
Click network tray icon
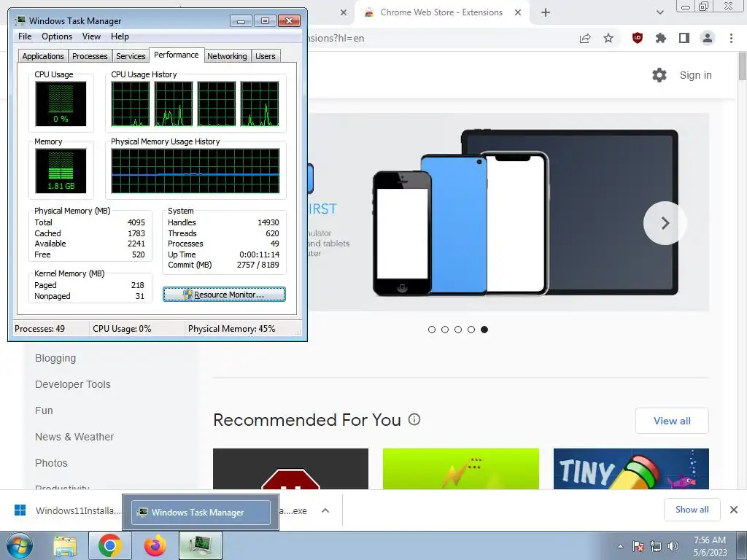pos(656,546)
